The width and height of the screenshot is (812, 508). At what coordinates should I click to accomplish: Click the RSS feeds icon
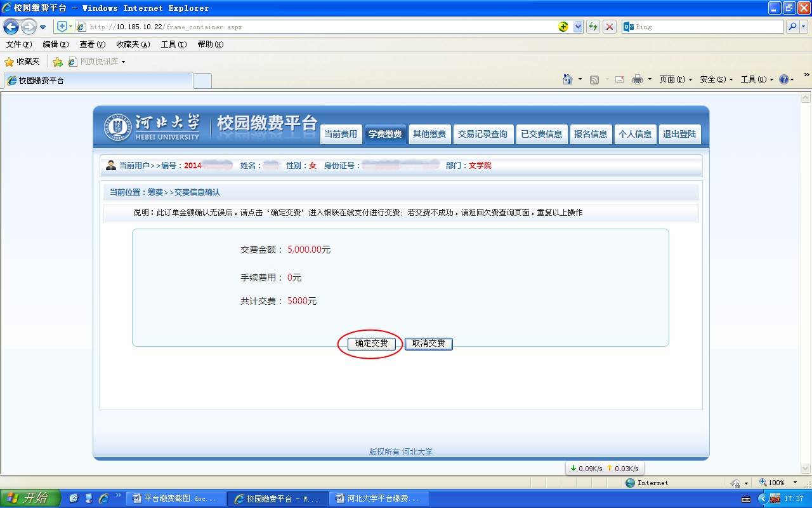[594, 79]
